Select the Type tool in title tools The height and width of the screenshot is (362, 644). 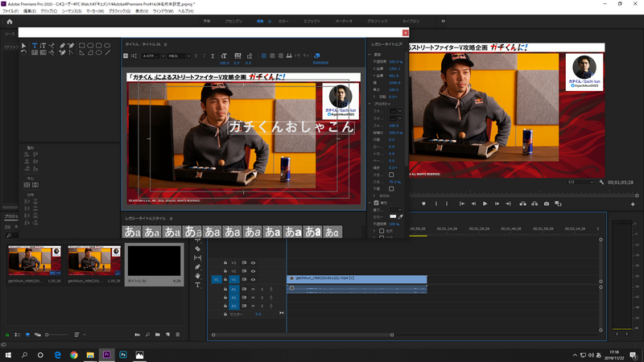pyautogui.click(x=34, y=45)
